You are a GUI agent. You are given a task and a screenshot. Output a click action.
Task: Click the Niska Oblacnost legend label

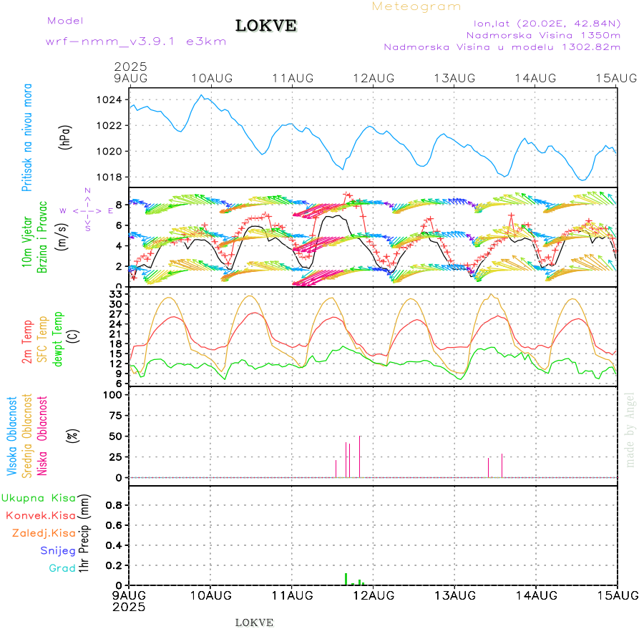43,436
